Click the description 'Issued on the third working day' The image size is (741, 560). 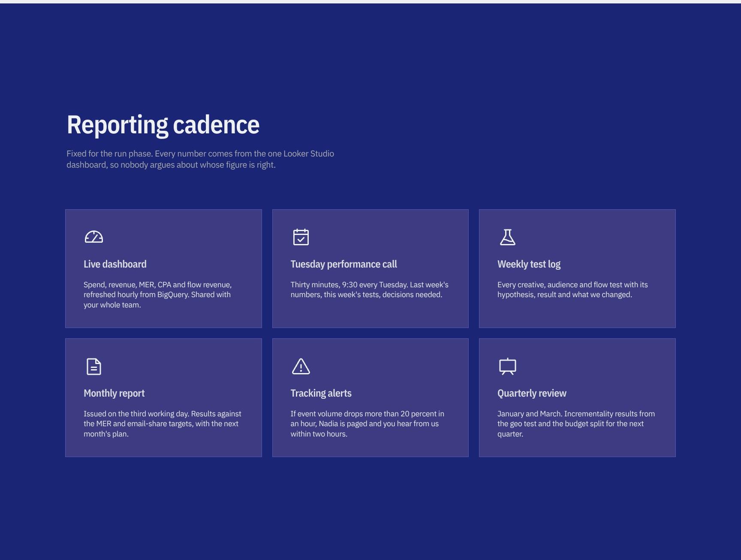pos(163,424)
